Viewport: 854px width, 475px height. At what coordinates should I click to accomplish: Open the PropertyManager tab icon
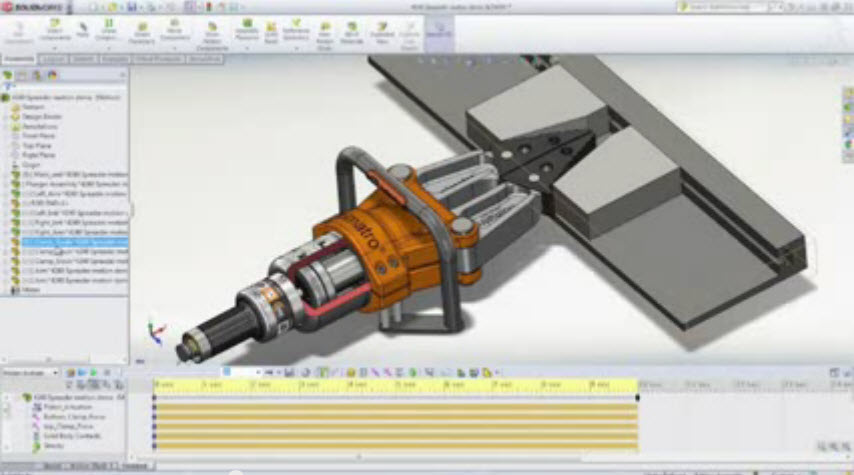click(22, 75)
